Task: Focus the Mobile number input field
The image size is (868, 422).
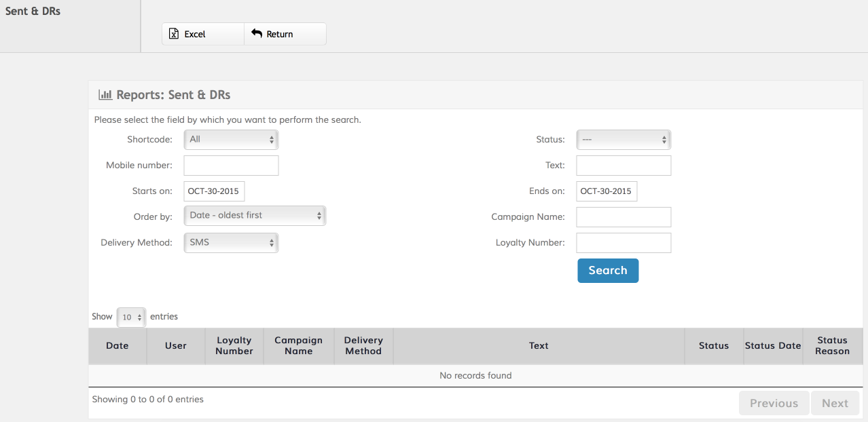Action: [231, 166]
